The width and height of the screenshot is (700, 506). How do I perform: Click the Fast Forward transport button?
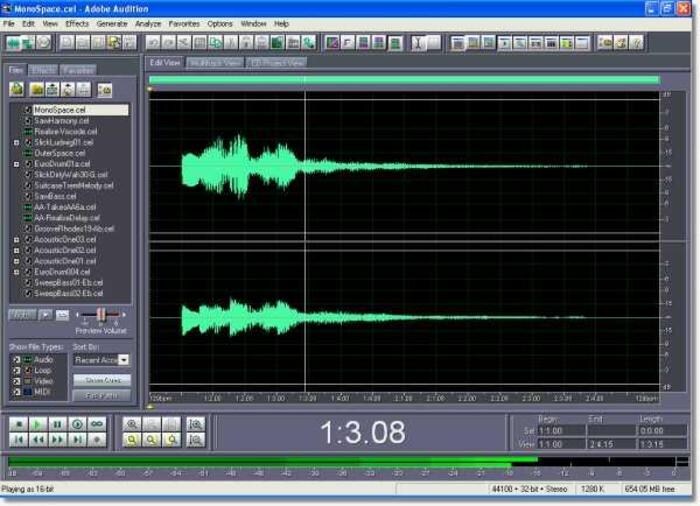pyautogui.click(x=57, y=440)
